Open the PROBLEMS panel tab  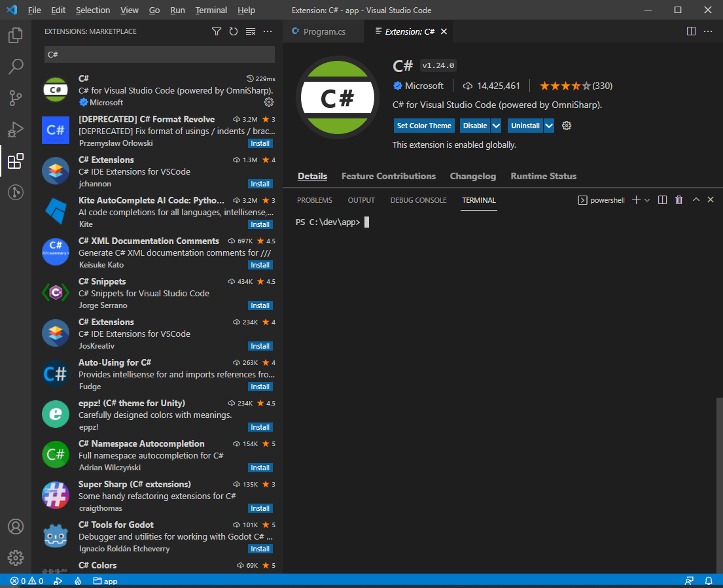tap(315, 200)
